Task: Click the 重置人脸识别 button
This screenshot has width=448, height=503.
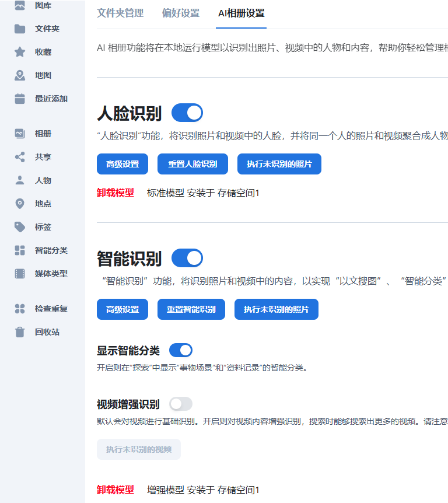Action: [x=192, y=164]
